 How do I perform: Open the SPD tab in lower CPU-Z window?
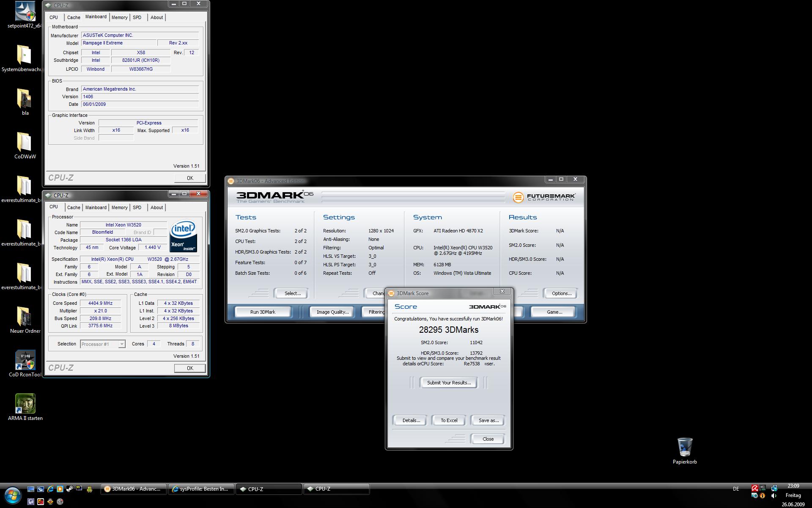[x=137, y=207]
